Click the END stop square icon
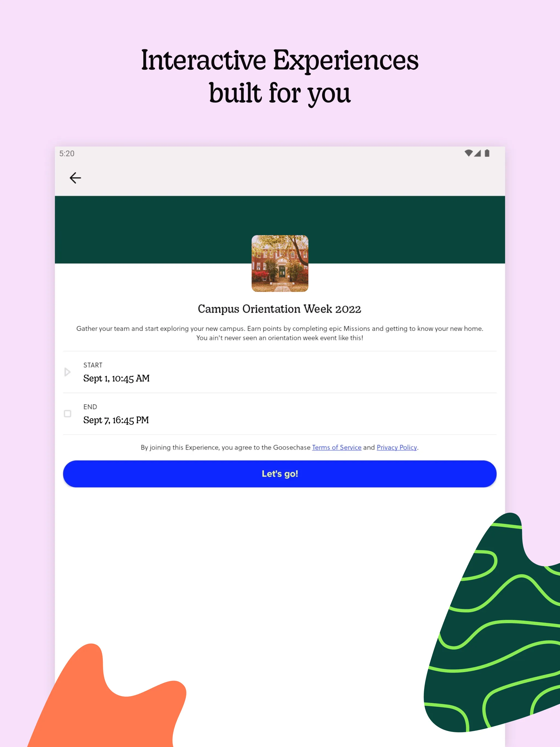 (x=67, y=413)
